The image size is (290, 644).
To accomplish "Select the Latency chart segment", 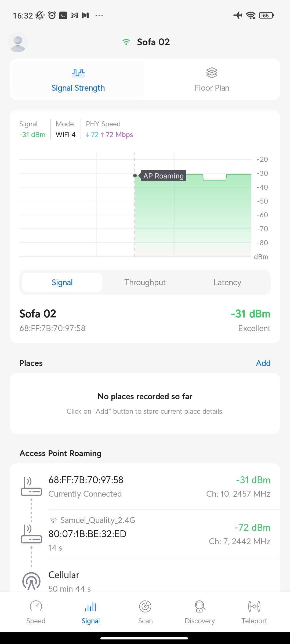I will pyautogui.click(x=227, y=282).
